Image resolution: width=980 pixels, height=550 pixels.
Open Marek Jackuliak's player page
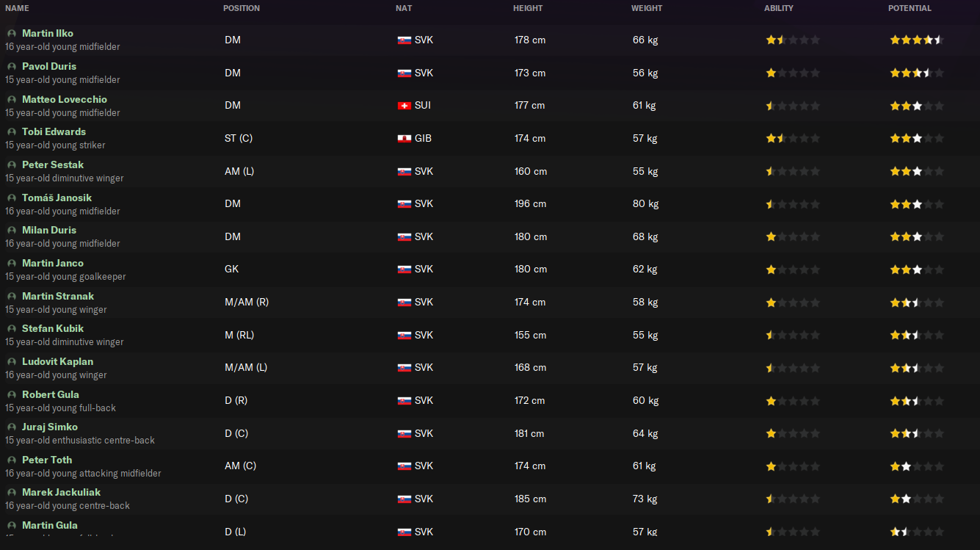(61, 493)
